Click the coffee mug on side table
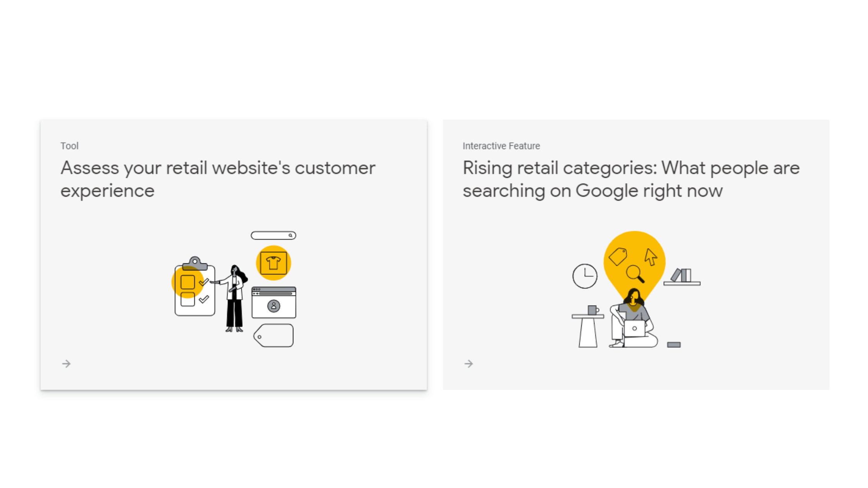This screenshot has height=488, width=868. pyautogui.click(x=593, y=310)
